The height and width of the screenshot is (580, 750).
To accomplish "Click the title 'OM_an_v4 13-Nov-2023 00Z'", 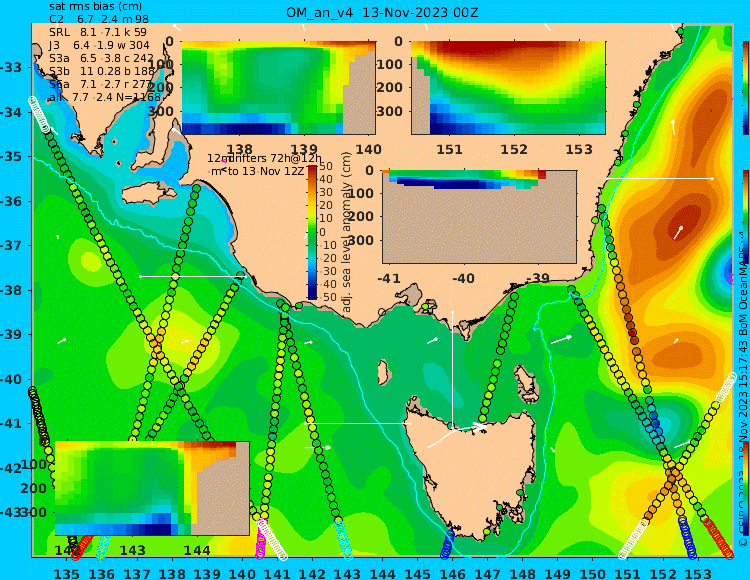I will pyautogui.click(x=382, y=12).
